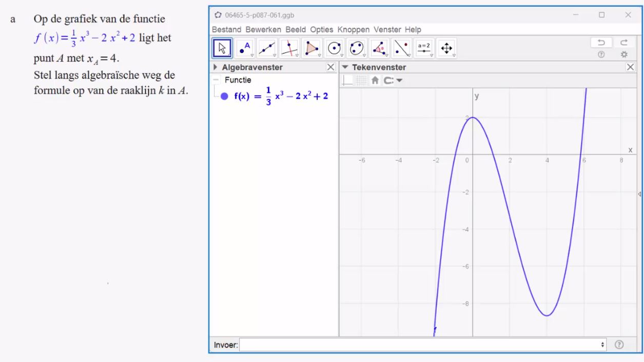
Task: Open the Opties menu
Action: pyautogui.click(x=321, y=30)
